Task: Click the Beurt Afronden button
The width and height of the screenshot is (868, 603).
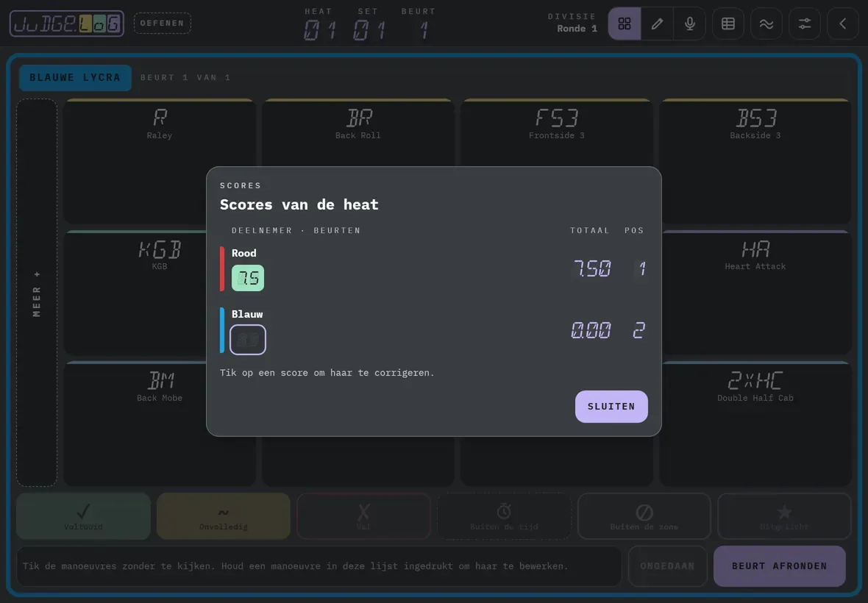Action: click(x=780, y=566)
